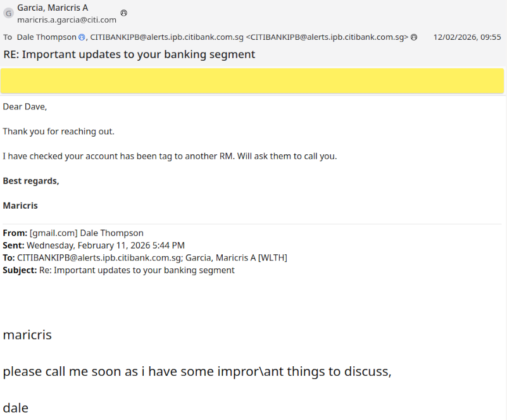Click the quoted From: line with Dale Thompson
The height and width of the screenshot is (420, 507).
point(73,233)
